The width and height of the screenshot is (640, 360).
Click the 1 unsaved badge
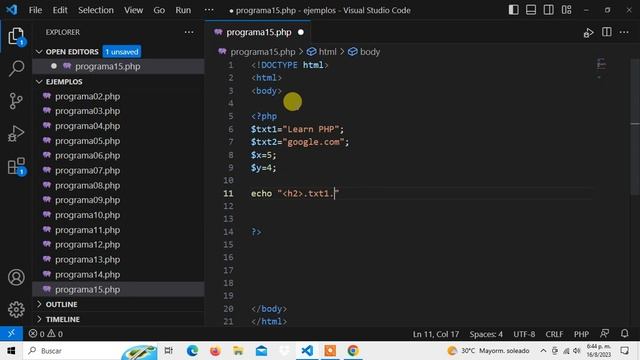coord(122,52)
